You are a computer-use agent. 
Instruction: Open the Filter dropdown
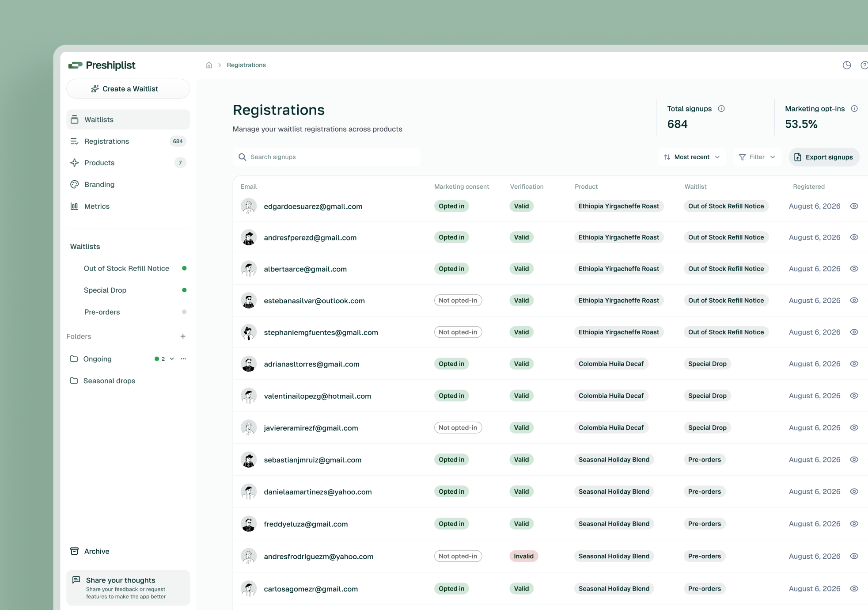pyautogui.click(x=757, y=157)
